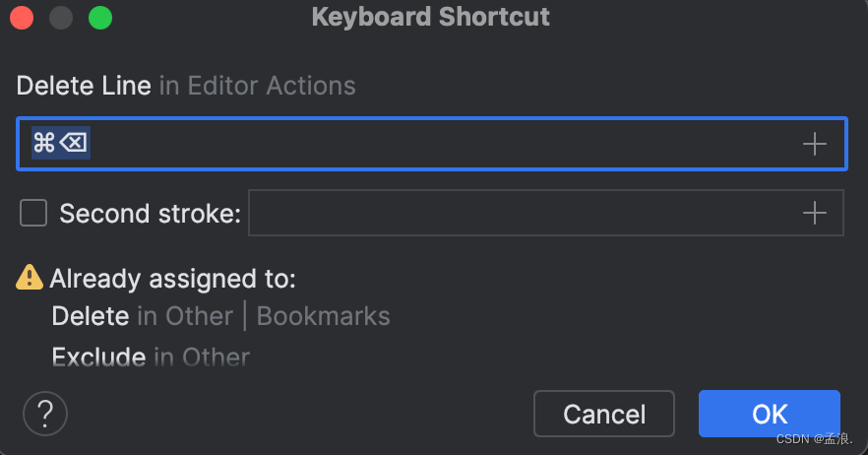Enable the Second stroke checkbox
This screenshot has height=455, width=868.
33,213
